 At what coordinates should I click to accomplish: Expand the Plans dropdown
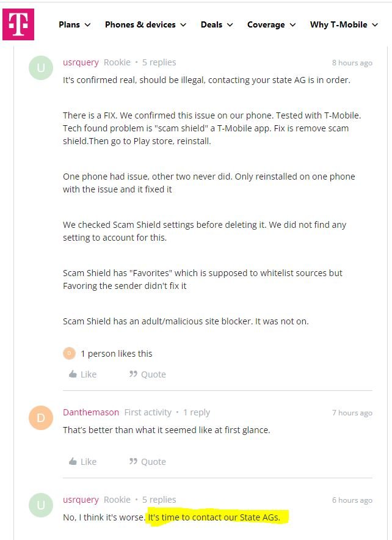pos(74,24)
